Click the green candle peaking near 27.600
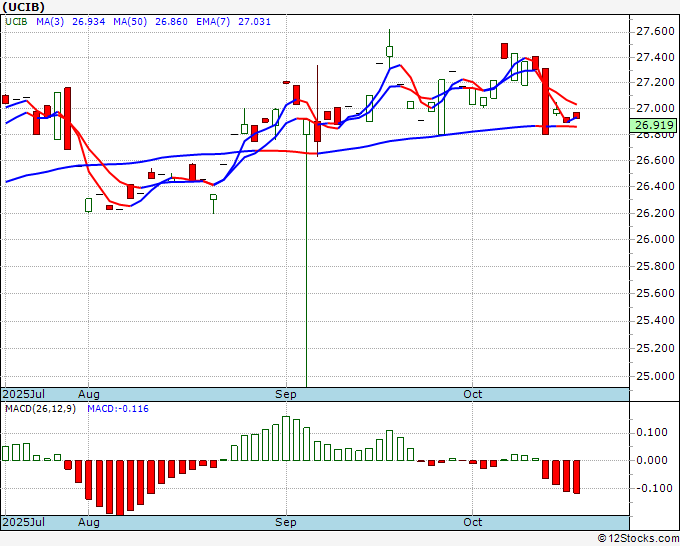This screenshot has height=546, width=680. click(389, 49)
